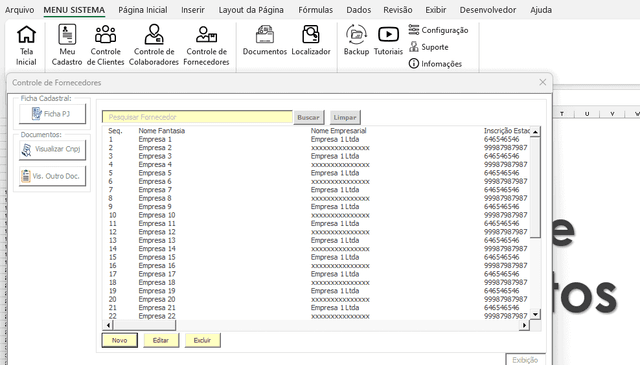Click the vertical scrollbar thumb
Image resolution: width=640 pixels, height=365 pixels.
pos(535,187)
